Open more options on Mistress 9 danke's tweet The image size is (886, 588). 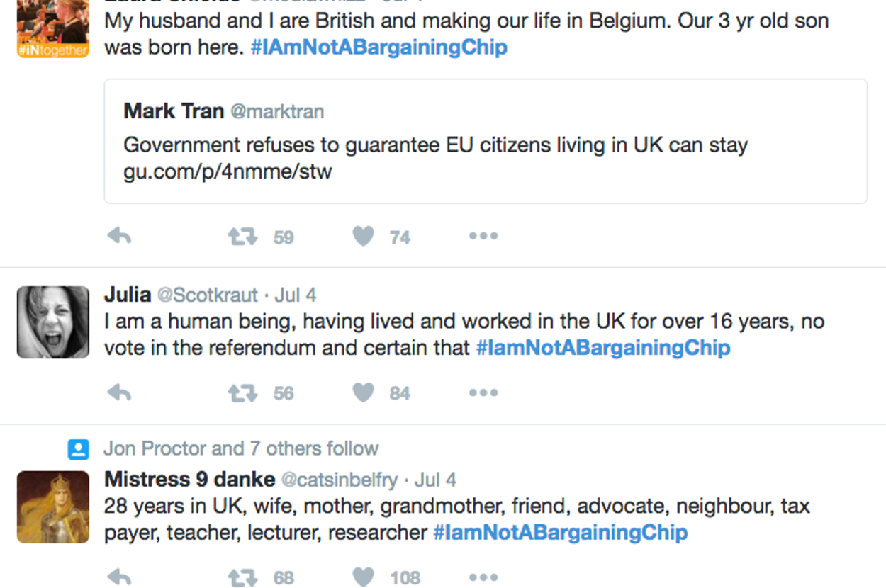[x=483, y=577]
